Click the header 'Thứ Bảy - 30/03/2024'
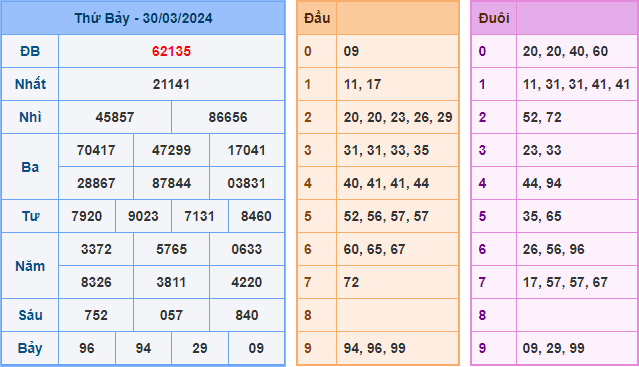 143,18
